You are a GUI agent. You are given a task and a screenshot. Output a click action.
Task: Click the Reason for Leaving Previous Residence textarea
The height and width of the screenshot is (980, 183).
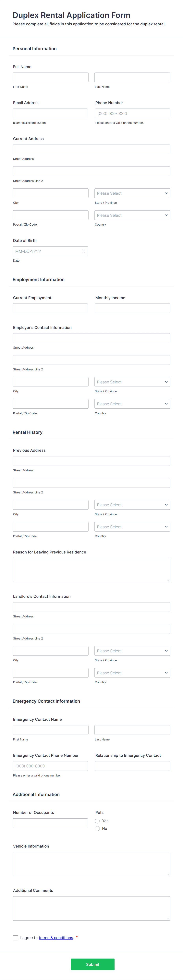pos(91,569)
